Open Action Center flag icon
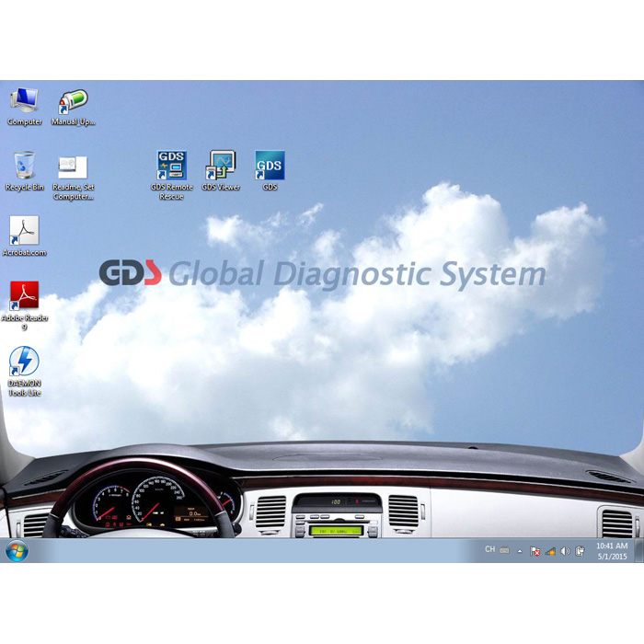The image size is (644, 644). (x=535, y=551)
